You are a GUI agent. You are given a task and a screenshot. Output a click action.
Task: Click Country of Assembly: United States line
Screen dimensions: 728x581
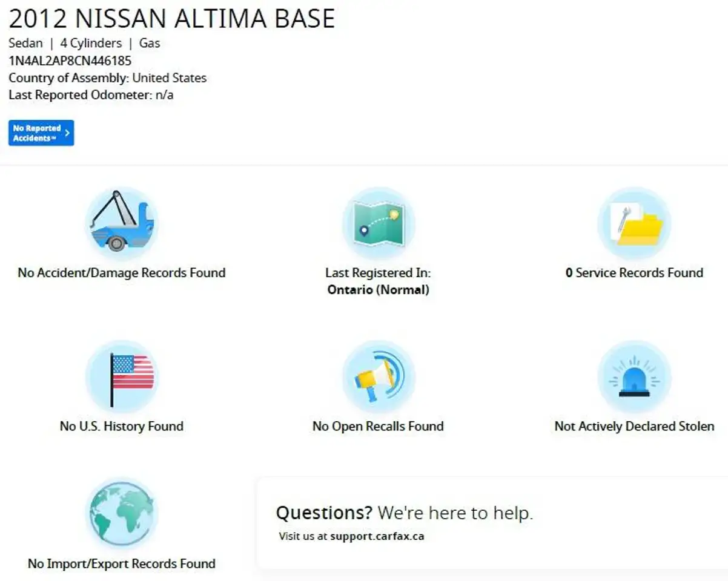107,78
